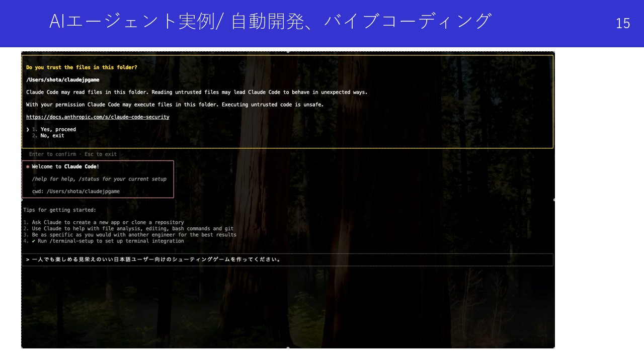Click the top-center resize handle of the image
Image resolution: width=644 pixels, height=362 pixels.
[x=288, y=51]
